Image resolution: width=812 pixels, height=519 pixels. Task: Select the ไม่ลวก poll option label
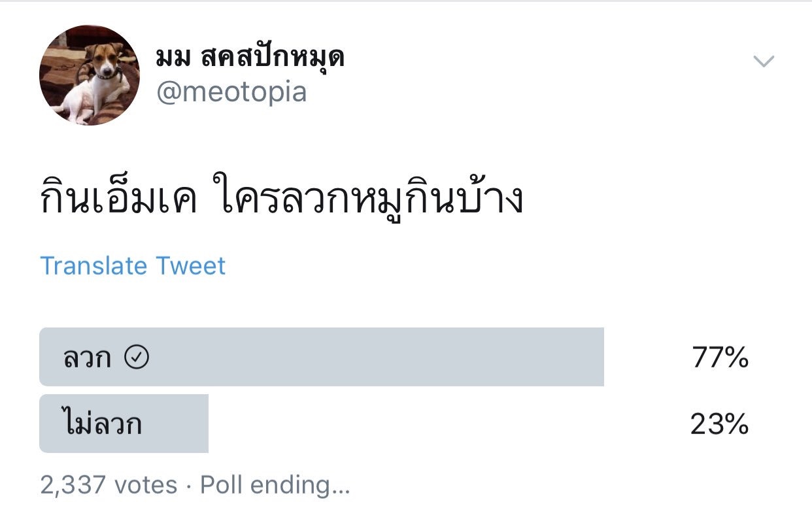103,424
